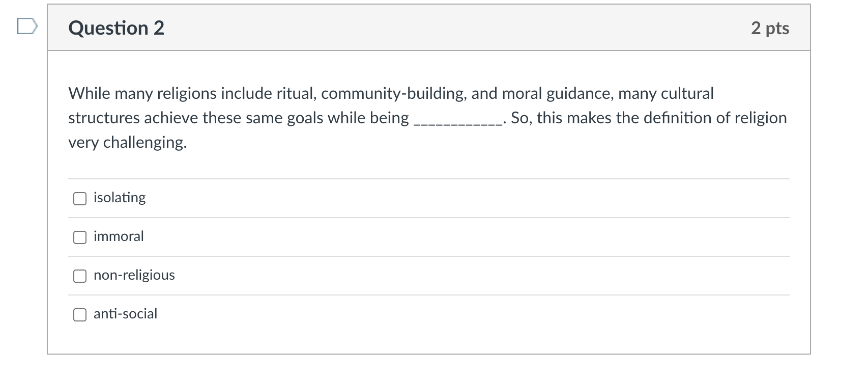
Task: Enable the non-religious checkbox
Action: pos(79,276)
